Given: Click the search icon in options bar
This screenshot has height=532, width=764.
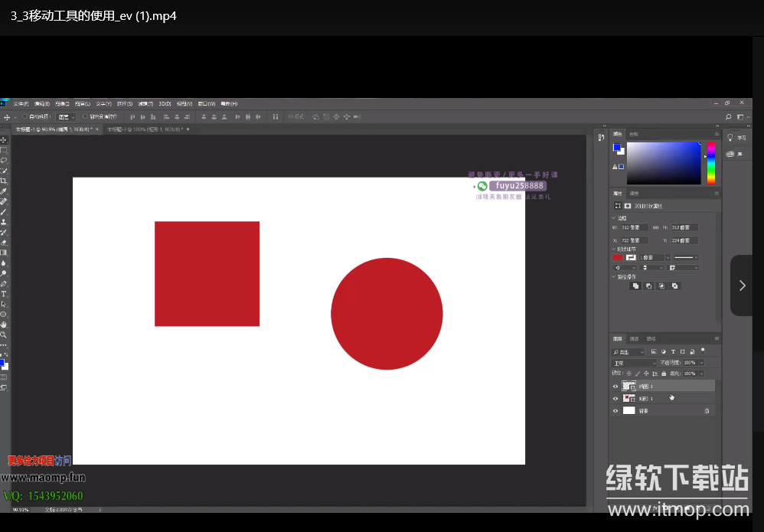Looking at the screenshot, I should [728, 117].
